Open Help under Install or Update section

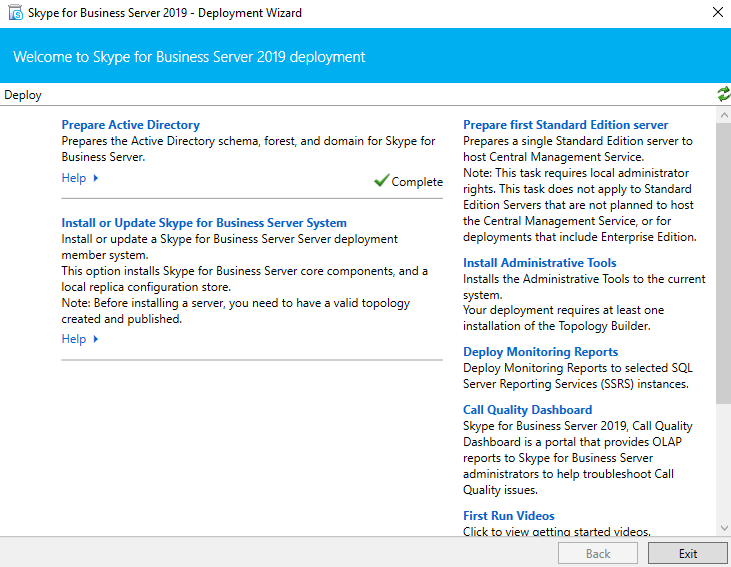click(74, 339)
